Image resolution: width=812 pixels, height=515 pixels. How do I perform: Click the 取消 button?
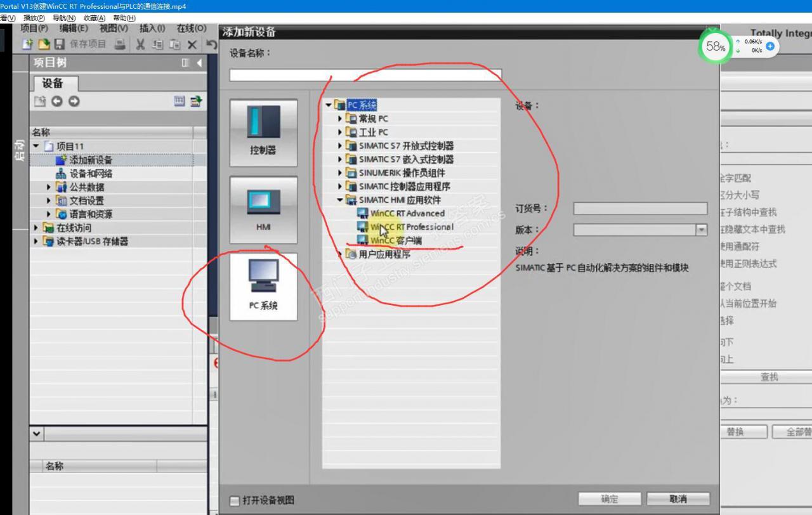point(678,499)
